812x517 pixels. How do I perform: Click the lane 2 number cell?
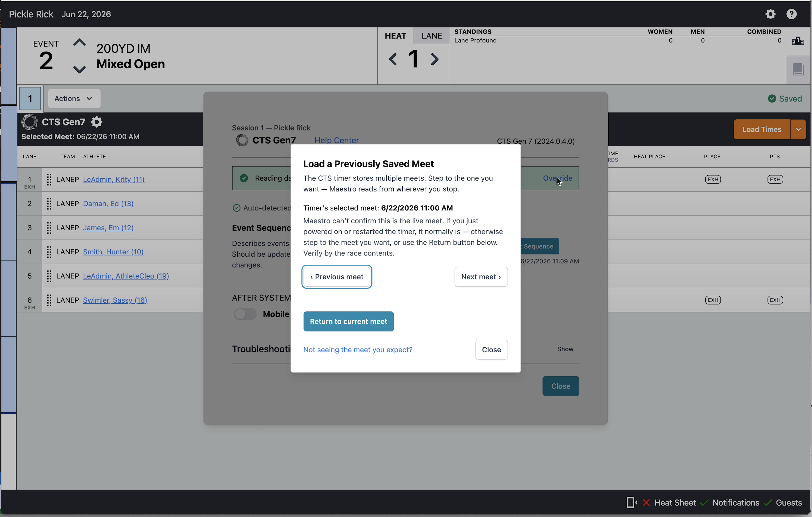click(30, 204)
